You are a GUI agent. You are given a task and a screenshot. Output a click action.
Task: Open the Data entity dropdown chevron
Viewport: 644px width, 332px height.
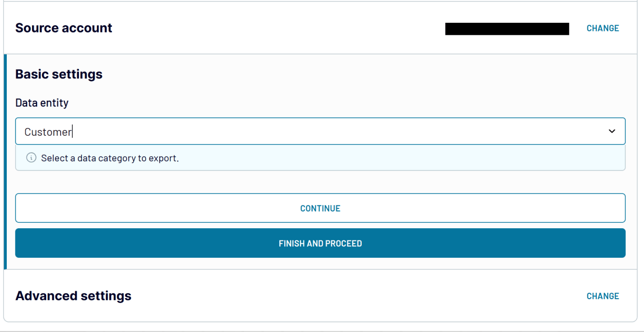pos(612,131)
